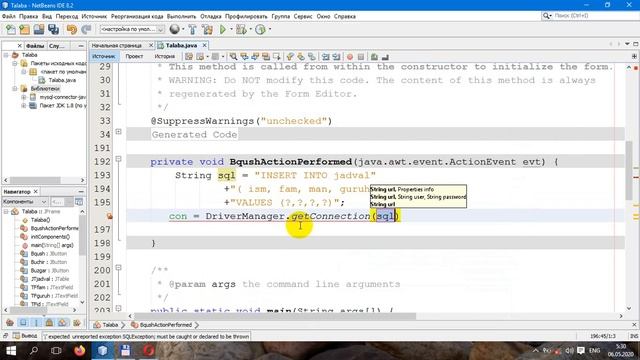Collapse the Javadoc comment fold on line 200

118,268
